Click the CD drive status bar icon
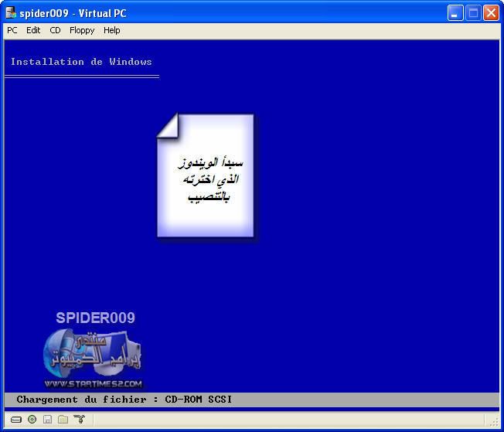504x432 pixels. pyautogui.click(x=32, y=419)
